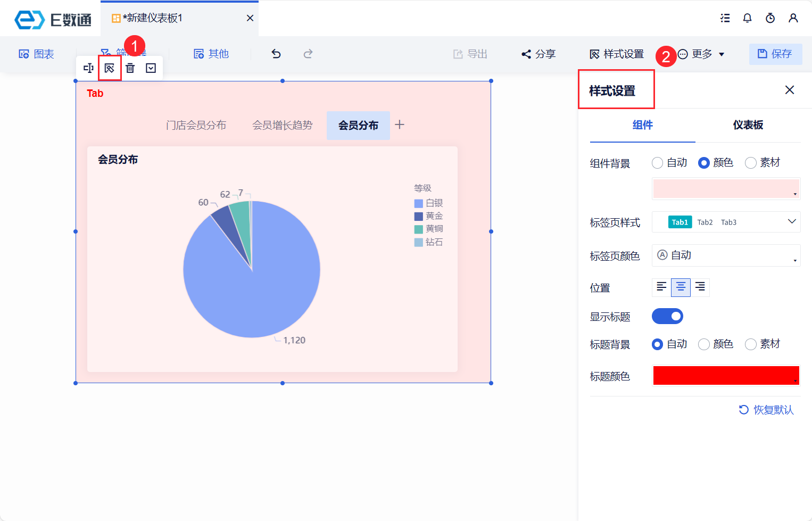Click the 黄金 legend item
The width and height of the screenshot is (812, 521).
(429, 216)
